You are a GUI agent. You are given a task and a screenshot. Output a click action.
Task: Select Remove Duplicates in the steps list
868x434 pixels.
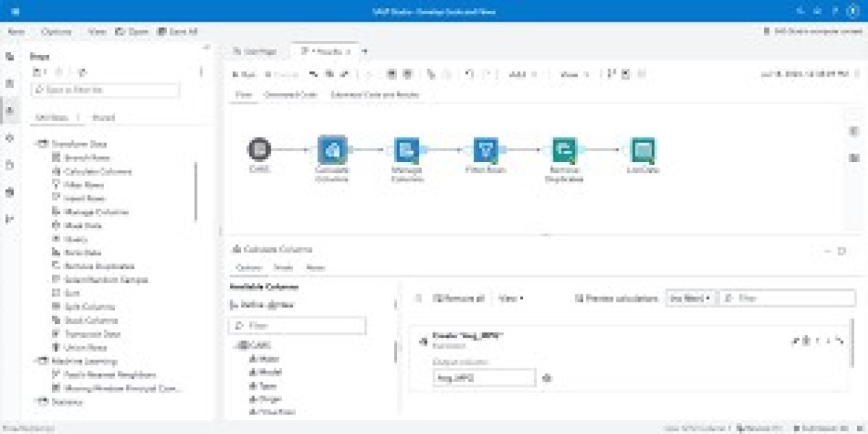(x=93, y=266)
